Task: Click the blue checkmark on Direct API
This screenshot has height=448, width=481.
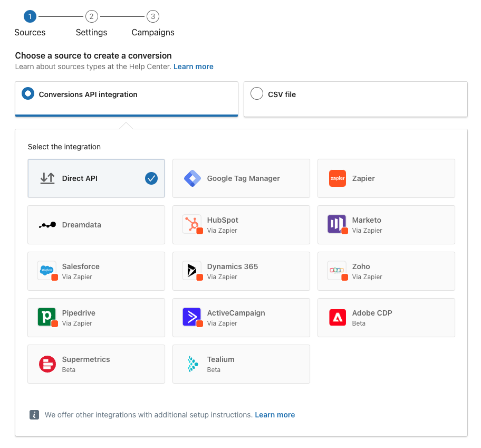Action: tap(151, 178)
